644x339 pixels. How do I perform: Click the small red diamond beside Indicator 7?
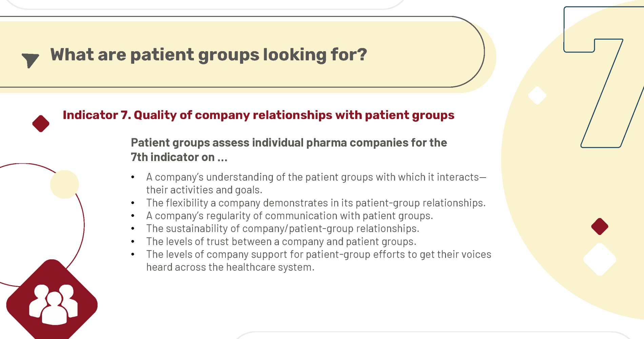41,123
